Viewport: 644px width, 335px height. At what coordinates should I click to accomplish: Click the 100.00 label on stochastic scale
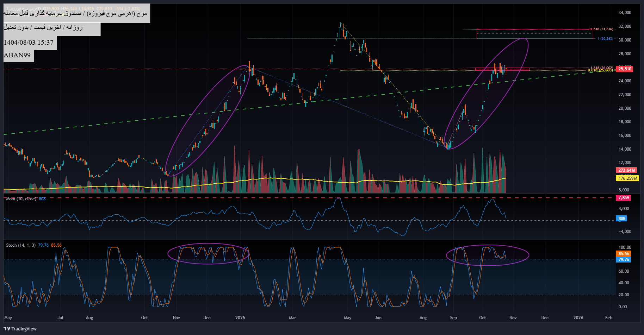click(625, 247)
